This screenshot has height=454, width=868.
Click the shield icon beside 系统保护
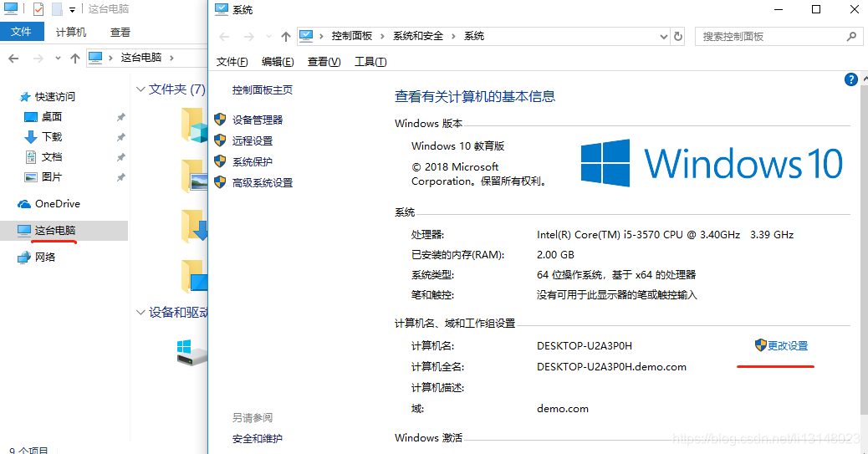pyautogui.click(x=220, y=161)
